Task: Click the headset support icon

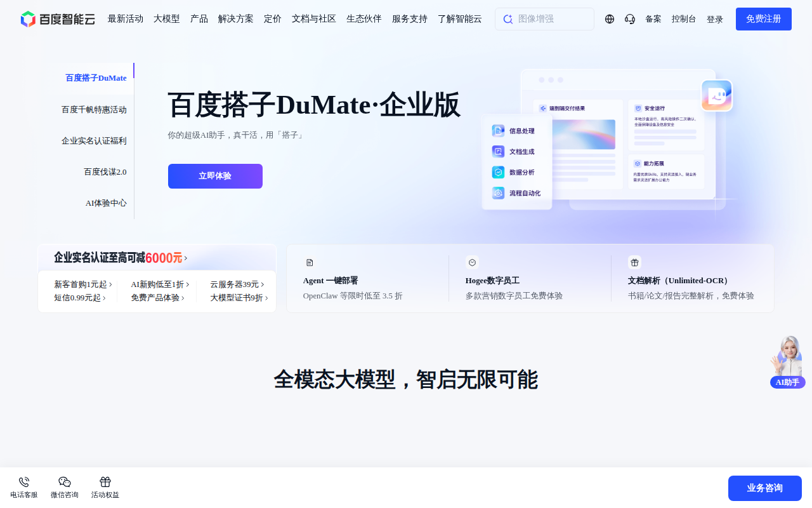Action: coord(630,19)
